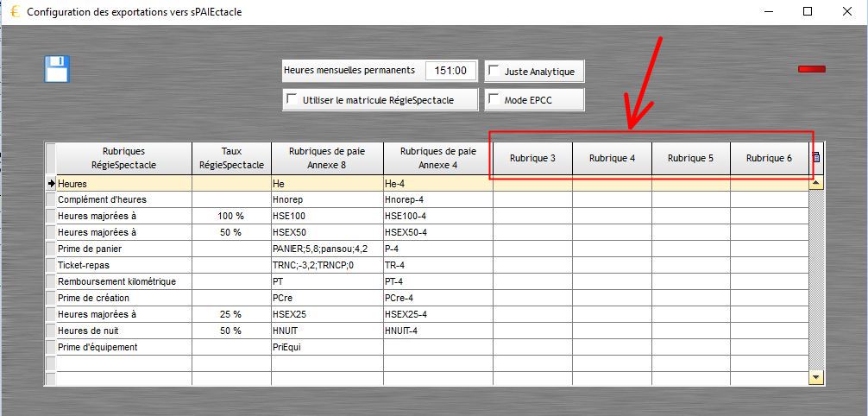Toggle Utiliser le matricule RégieSpectacle option
Viewport: 868px width, 416px height.
pos(292,100)
